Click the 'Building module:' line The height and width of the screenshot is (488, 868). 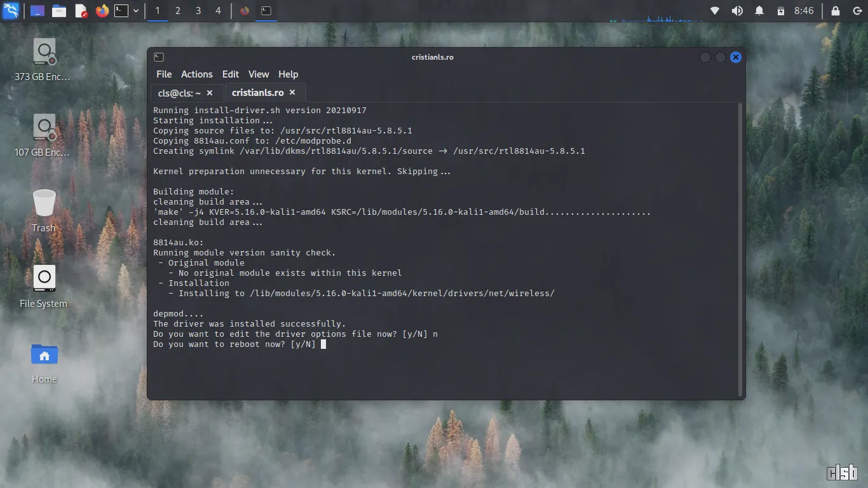pyautogui.click(x=194, y=192)
